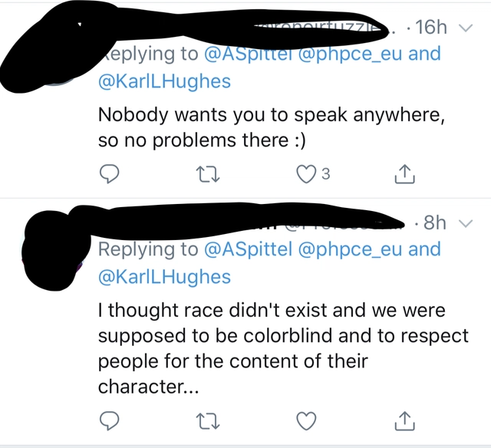Open the 8h timestamp of the second tweet
This screenshot has width=491, height=448.
point(435,222)
